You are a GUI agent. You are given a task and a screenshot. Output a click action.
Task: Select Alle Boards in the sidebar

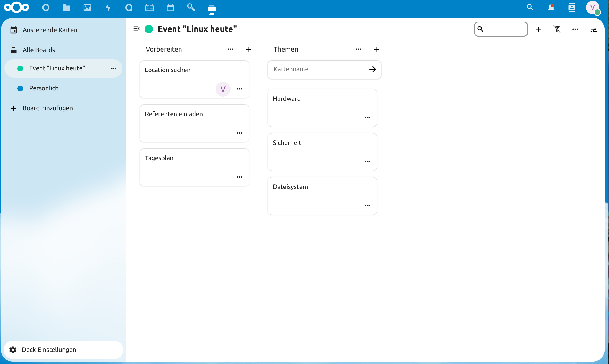[x=39, y=50]
